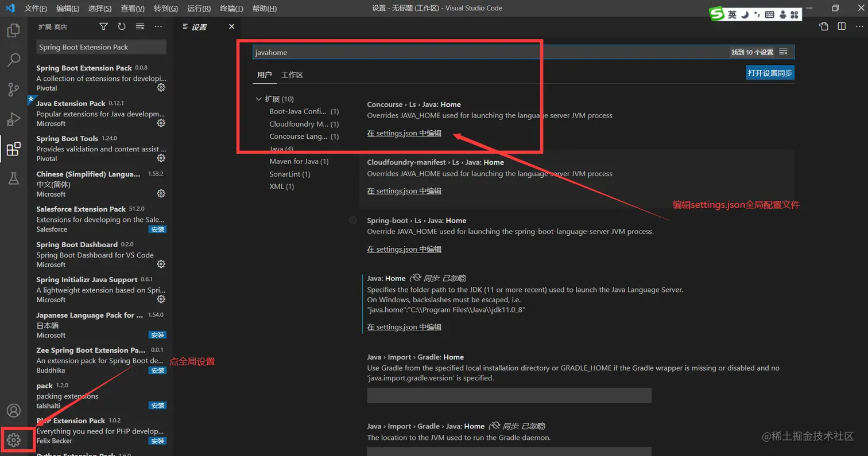This screenshot has width=868, height=456.
Task: Edit Cloudfoundry-manifest Java Home in settings.json
Action: (404, 191)
